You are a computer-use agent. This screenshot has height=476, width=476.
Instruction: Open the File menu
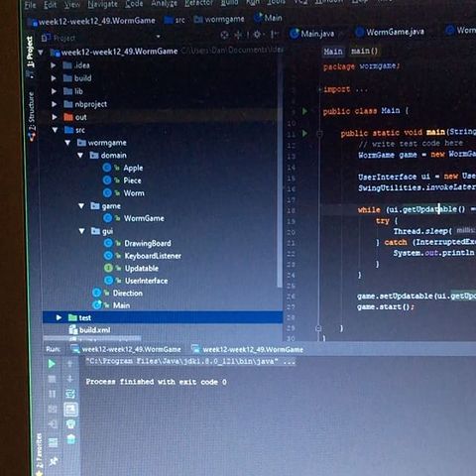[x=30, y=5]
